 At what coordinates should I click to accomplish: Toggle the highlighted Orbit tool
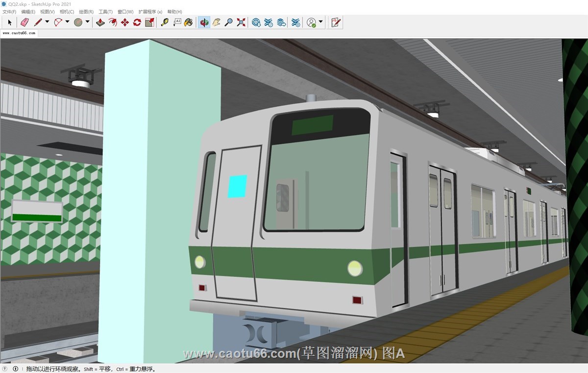click(204, 22)
